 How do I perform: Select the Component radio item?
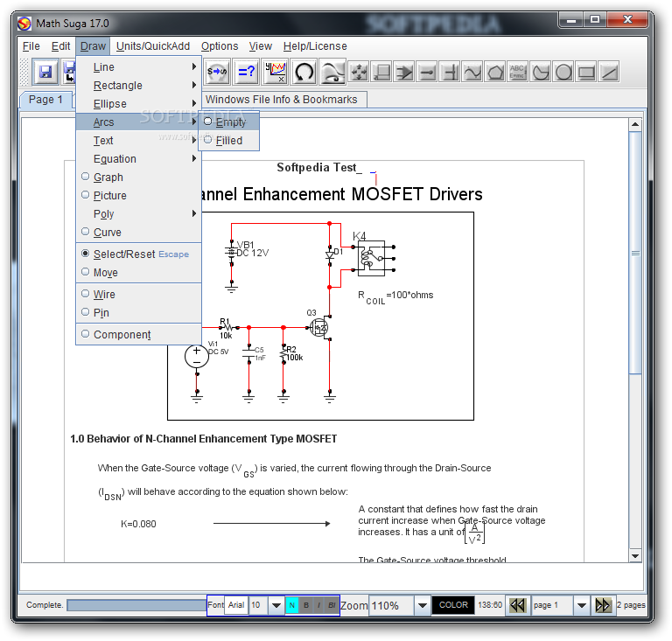tap(138, 334)
